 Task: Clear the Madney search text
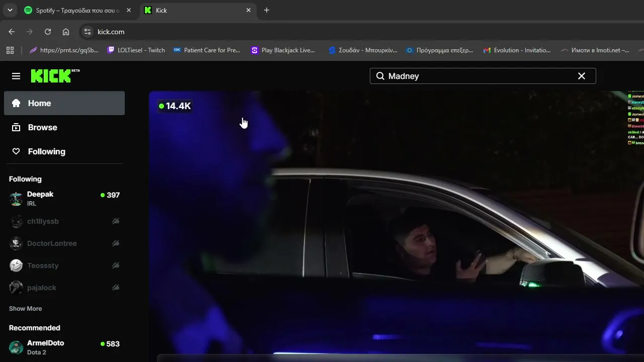coord(582,76)
